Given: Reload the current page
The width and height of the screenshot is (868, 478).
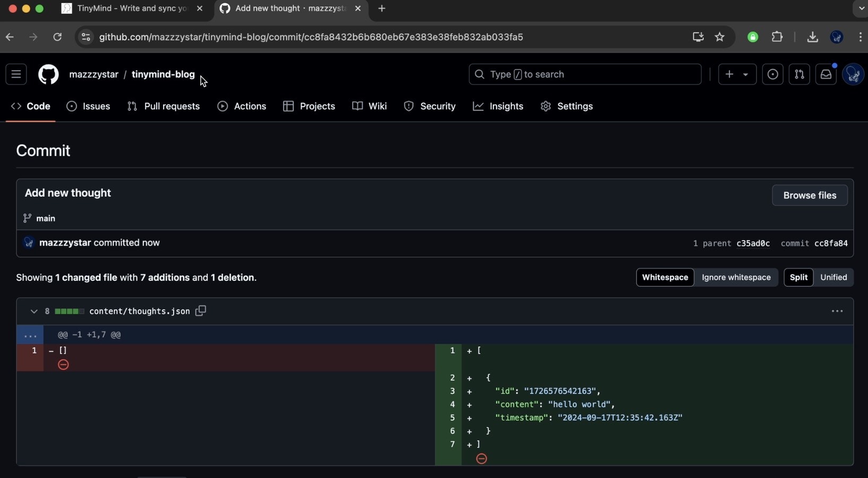Looking at the screenshot, I should pos(57,37).
